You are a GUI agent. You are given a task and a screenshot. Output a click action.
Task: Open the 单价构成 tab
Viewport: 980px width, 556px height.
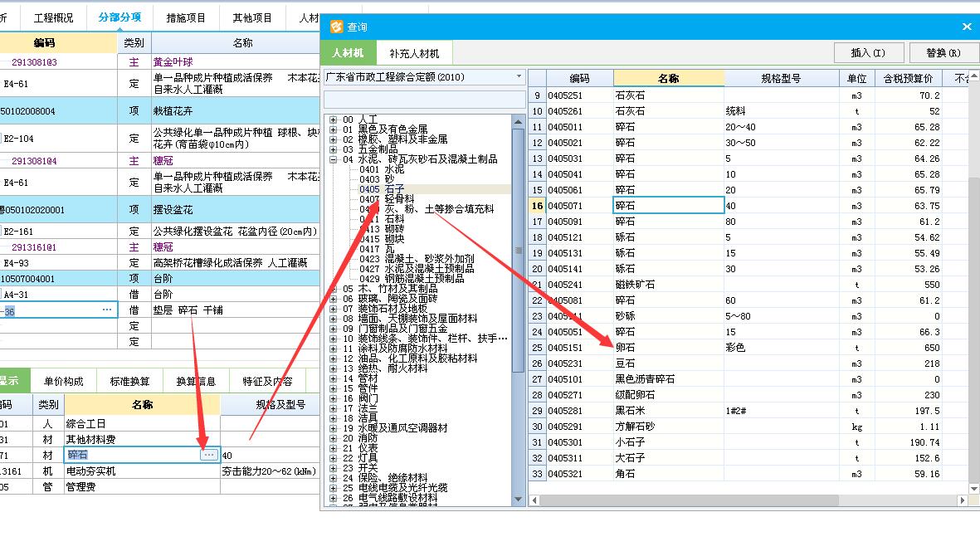click(64, 381)
